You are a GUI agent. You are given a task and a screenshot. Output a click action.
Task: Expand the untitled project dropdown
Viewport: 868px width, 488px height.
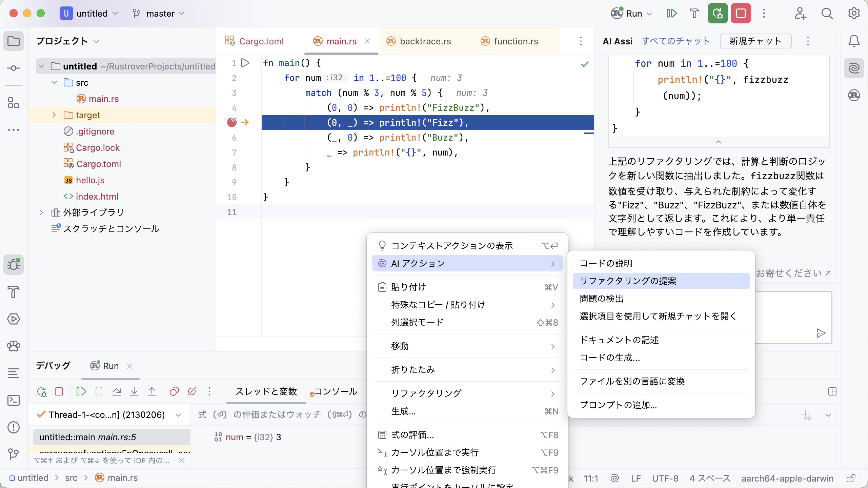click(89, 14)
